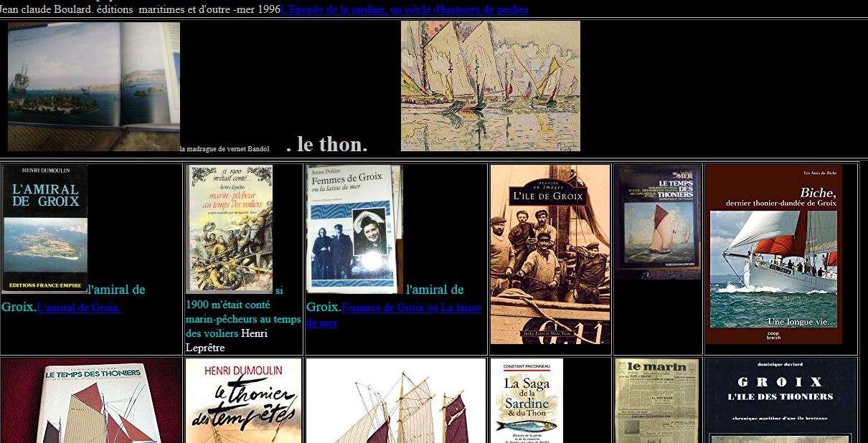Follow the L'amiral de Groix link
868x443 pixels.
[79, 308]
